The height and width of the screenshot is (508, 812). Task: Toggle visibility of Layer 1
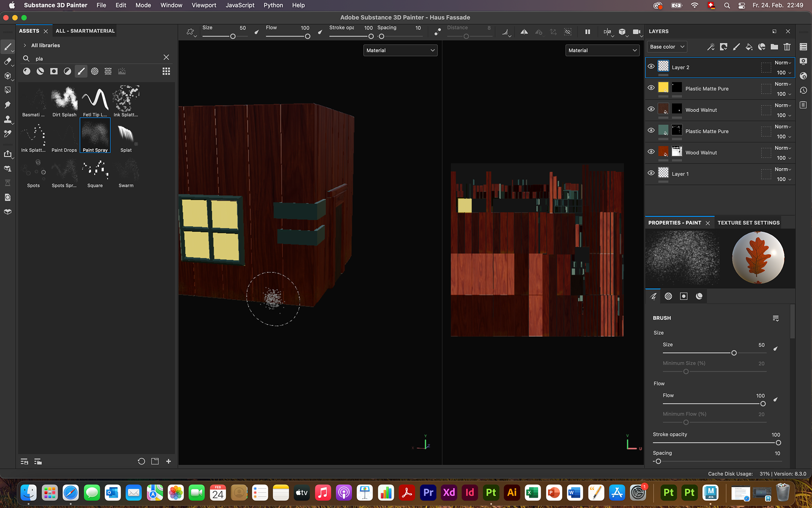(651, 173)
